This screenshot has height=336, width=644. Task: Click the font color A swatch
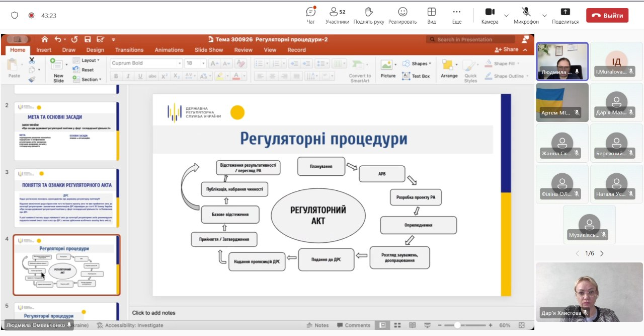(235, 77)
